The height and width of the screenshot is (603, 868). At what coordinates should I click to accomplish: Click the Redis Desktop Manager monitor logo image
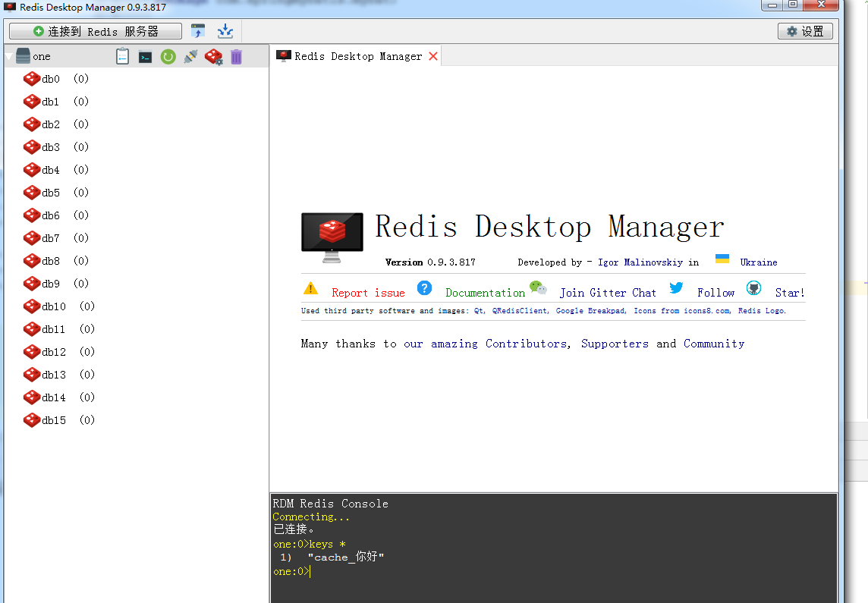click(x=332, y=237)
